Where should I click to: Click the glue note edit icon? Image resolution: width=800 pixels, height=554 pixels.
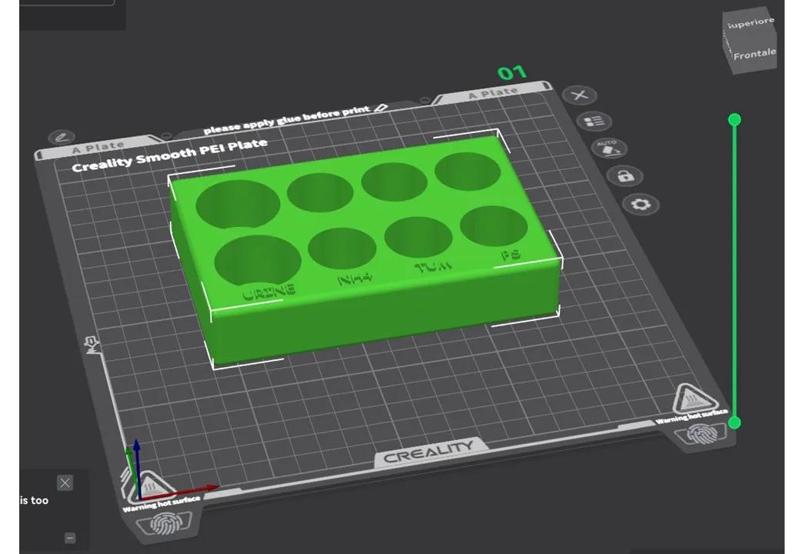coord(381,108)
